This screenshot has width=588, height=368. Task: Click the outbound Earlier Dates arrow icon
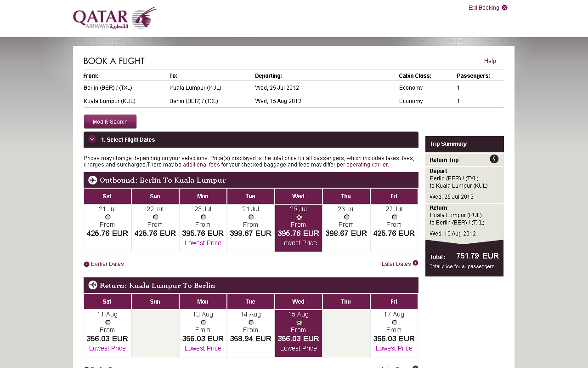click(x=86, y=264)
